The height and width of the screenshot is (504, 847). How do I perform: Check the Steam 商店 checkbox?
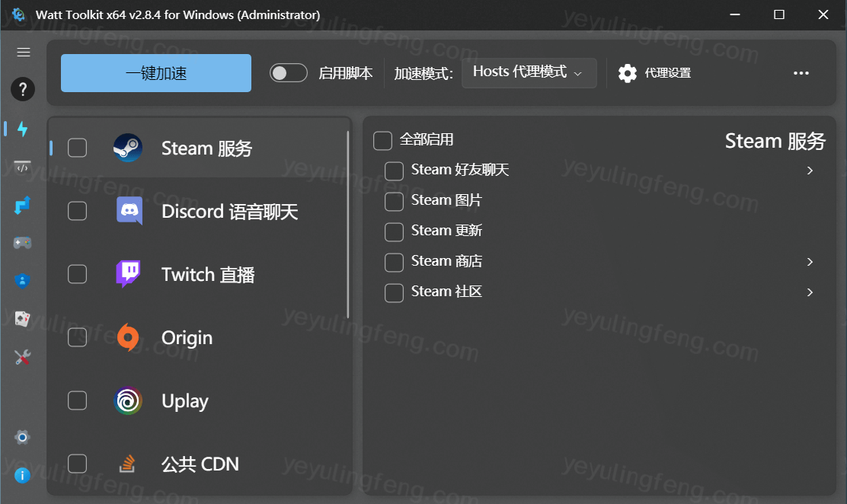(394, 262)
